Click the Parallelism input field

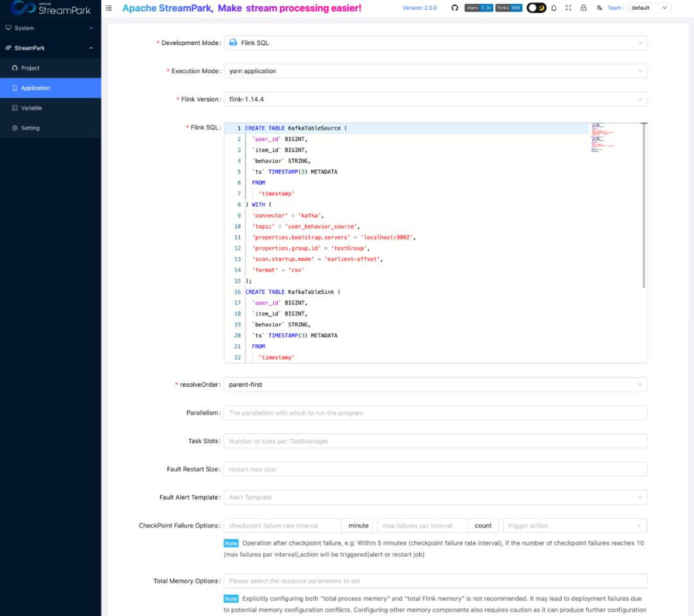click(x=435, y=413)
